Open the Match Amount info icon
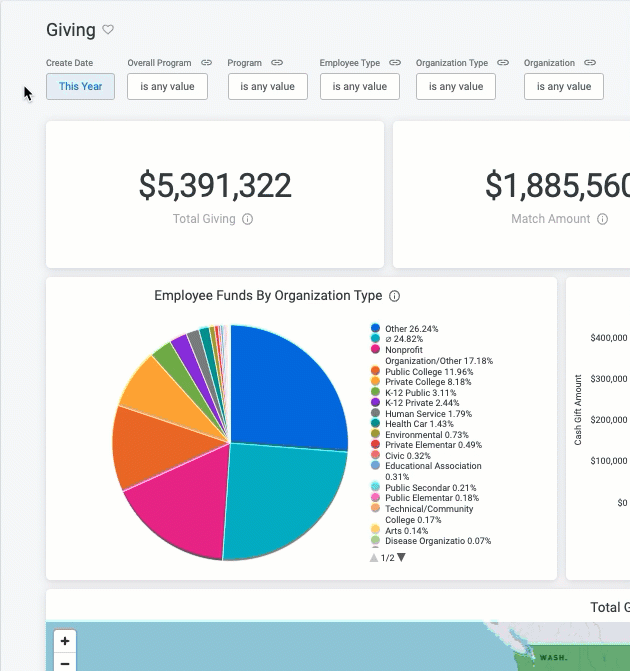The width and height of the screenshot is (630, 671). coord(602,219)
